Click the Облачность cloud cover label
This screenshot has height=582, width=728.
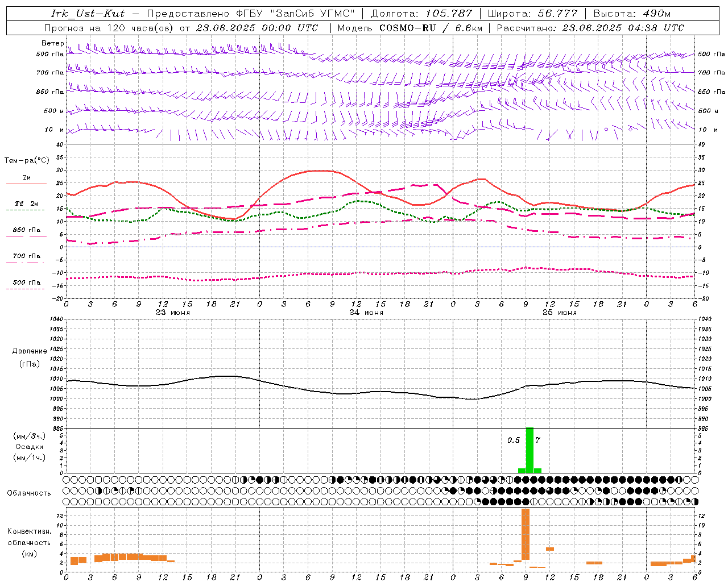[29, 493]
